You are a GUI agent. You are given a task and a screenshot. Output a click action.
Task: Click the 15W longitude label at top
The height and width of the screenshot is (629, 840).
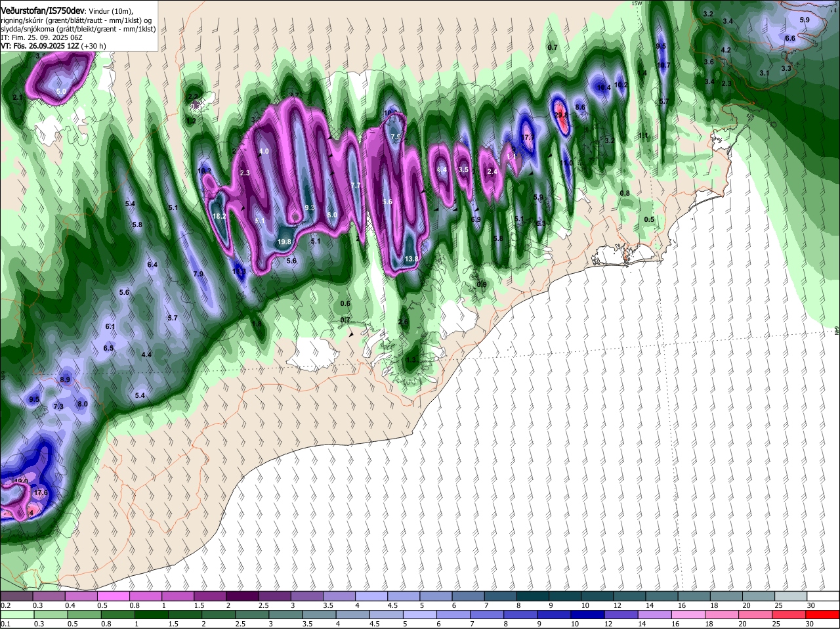(x=636, y=3)
